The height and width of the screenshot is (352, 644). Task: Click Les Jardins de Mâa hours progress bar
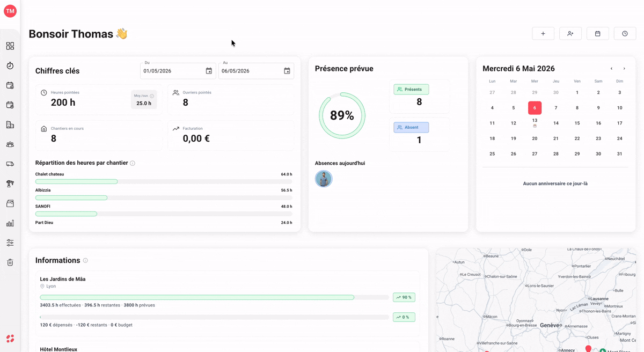(214, 297)
